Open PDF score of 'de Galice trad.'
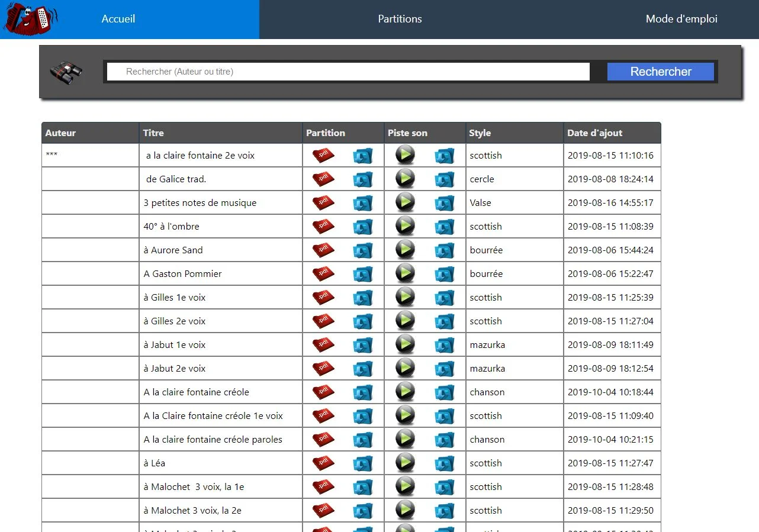 tap(323, 179)
